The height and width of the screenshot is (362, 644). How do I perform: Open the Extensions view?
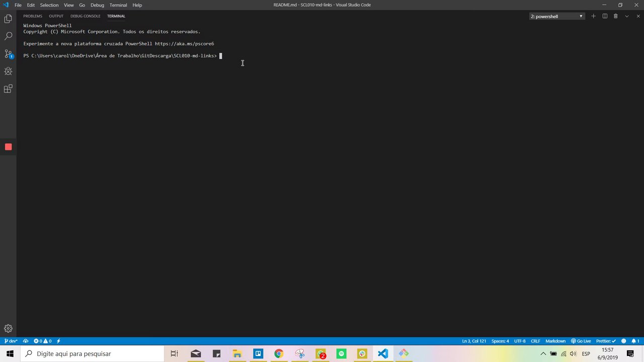[8, 89]
